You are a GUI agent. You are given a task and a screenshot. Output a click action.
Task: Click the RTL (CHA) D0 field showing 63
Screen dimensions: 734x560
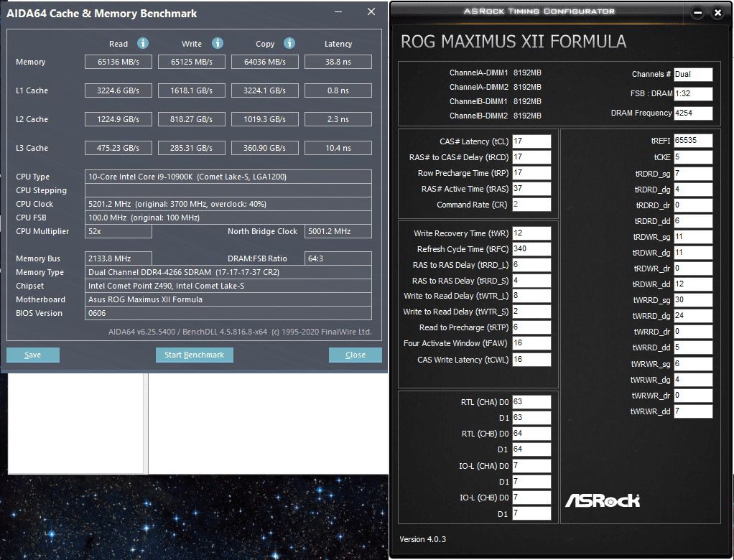pos(531,402)
